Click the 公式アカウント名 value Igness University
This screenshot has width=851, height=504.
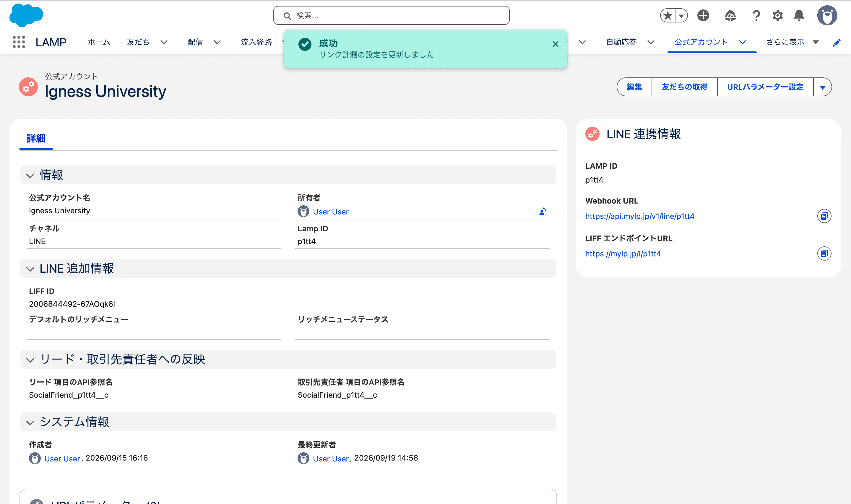coord(59,211)
